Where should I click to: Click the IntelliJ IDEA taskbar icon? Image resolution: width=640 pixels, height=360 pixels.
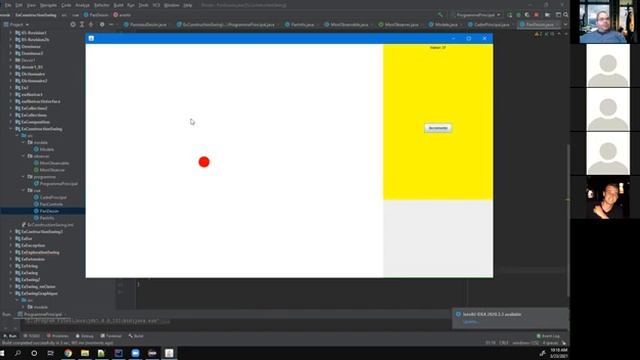point(118,353)
